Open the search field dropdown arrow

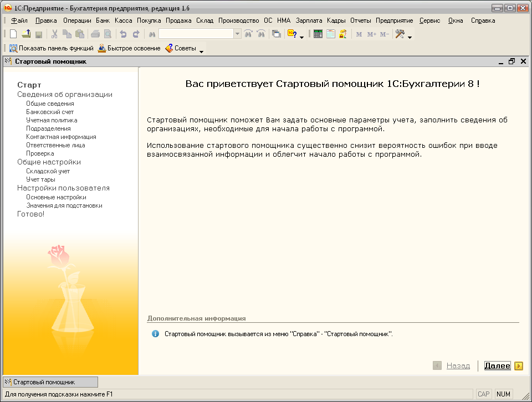tap(238, 34)
